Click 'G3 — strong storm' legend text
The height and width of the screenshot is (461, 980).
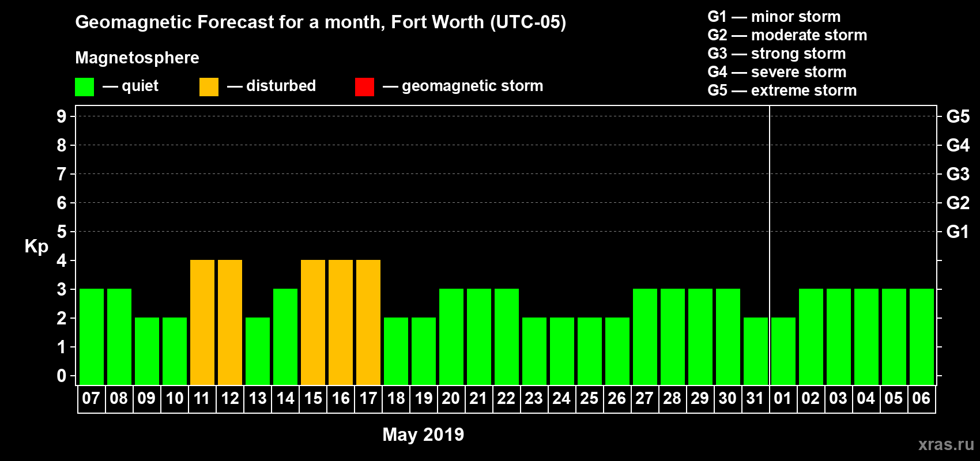(777, 54)
